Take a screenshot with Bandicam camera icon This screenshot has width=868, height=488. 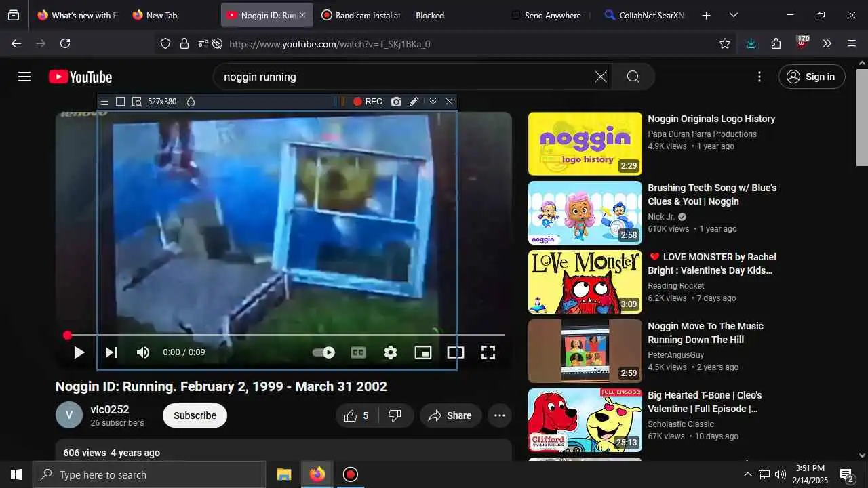pos(396,102)
